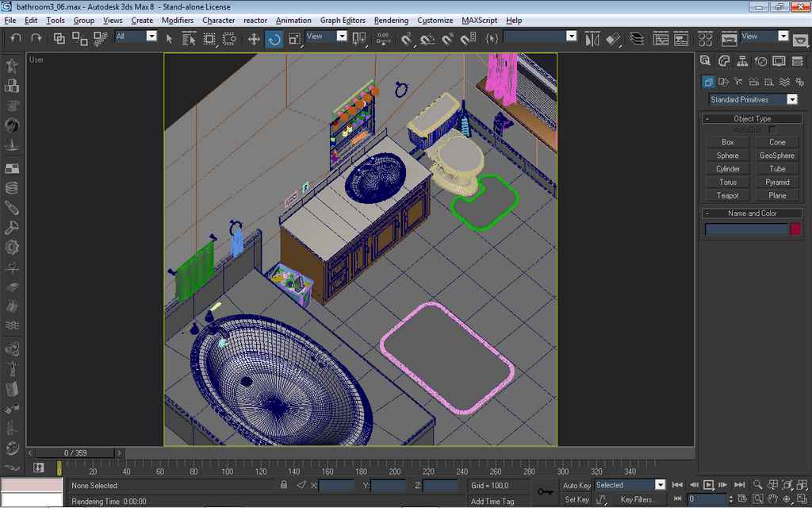812x508 pixels.
Task: Activate the Select and Rotate tool
Action: (x=274, y=38)
